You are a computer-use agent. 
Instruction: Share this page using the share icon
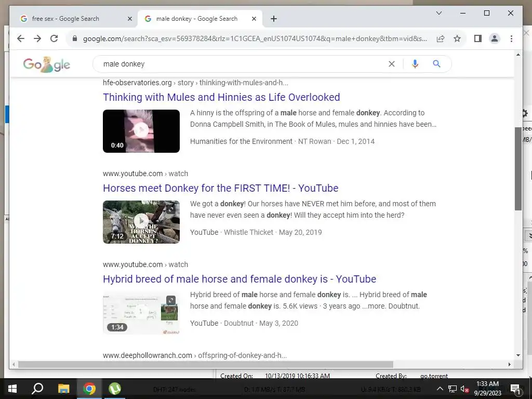tap(441, 38)
